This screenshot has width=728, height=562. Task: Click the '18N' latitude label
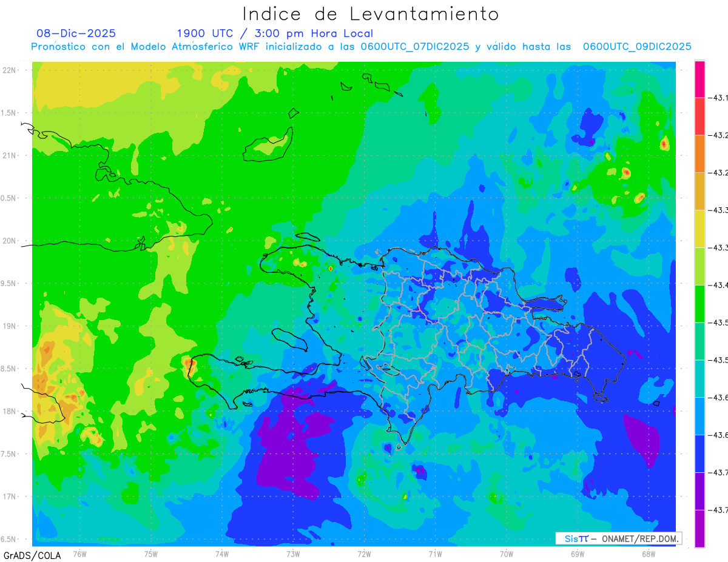click(x=9, y=412)
